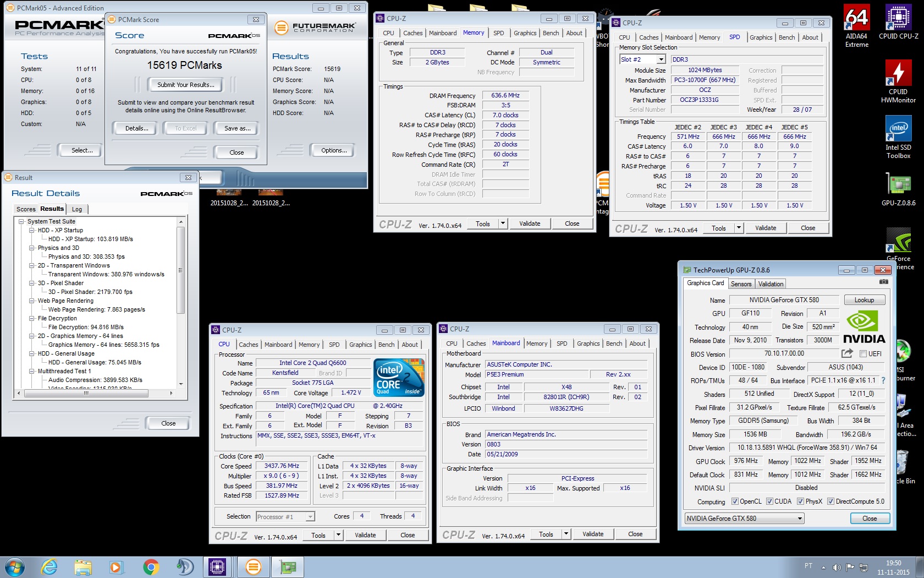924x578 pixels.
Task: Open the NVIDIA GeForce GTX 580 dropdown
Action: (x=744, y=518)
